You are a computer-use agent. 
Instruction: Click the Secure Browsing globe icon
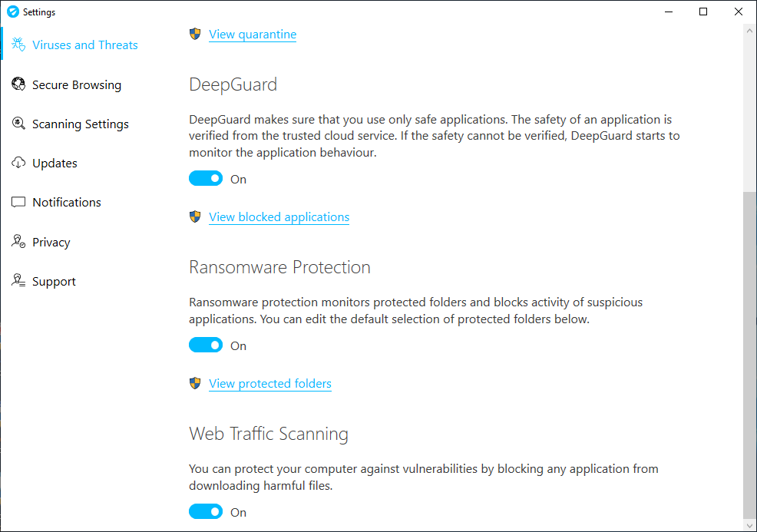19,84
